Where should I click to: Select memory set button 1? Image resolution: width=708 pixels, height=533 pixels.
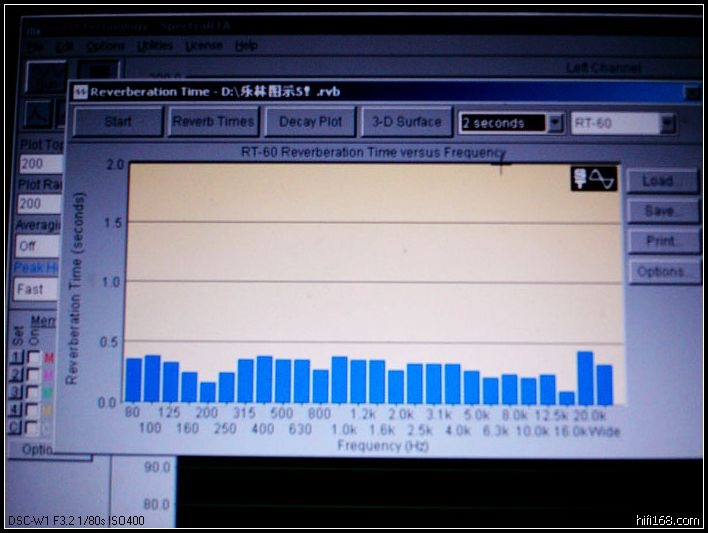tap(16, 359)
